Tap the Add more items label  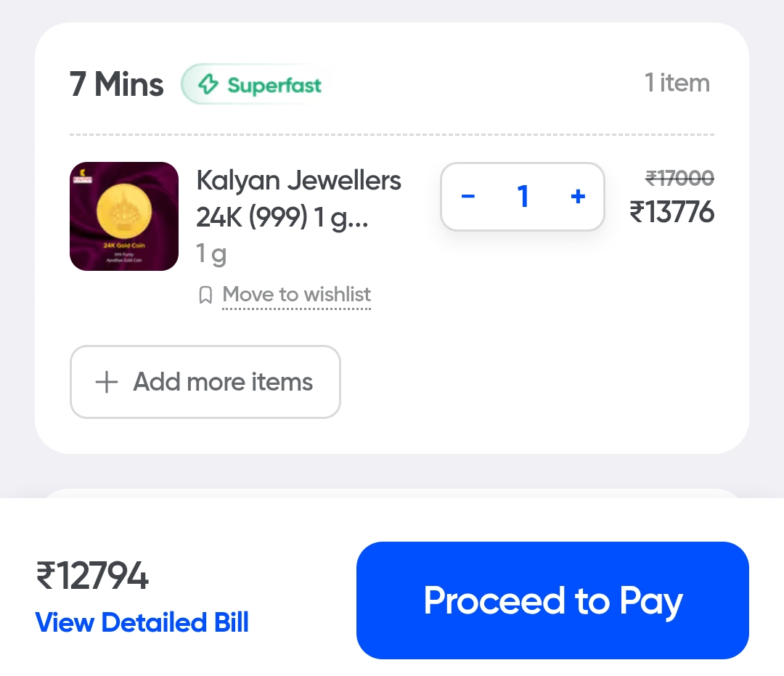point(223,382)
